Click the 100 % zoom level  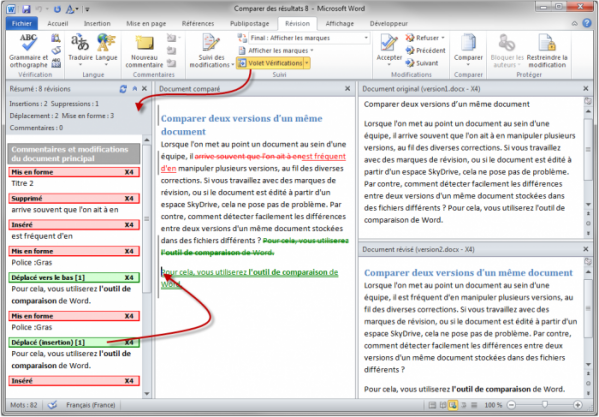click(493, 405)
